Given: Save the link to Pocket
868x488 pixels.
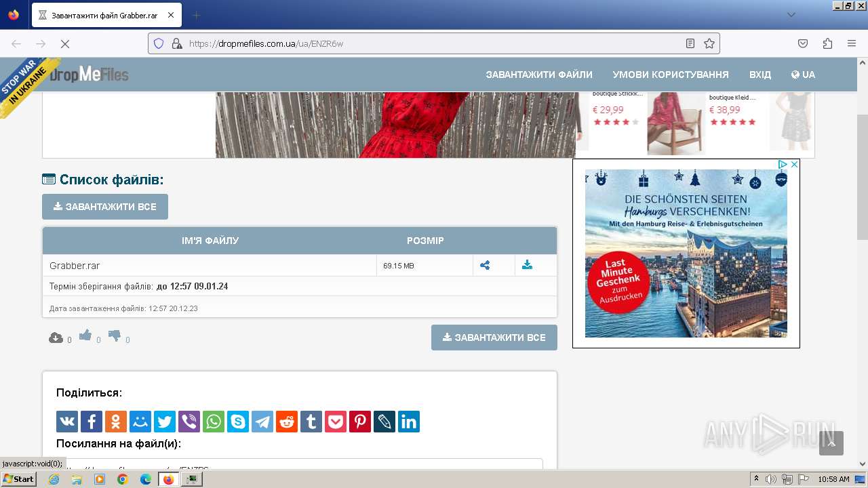Looking at the screenshot, I should (x=336, y=422).
